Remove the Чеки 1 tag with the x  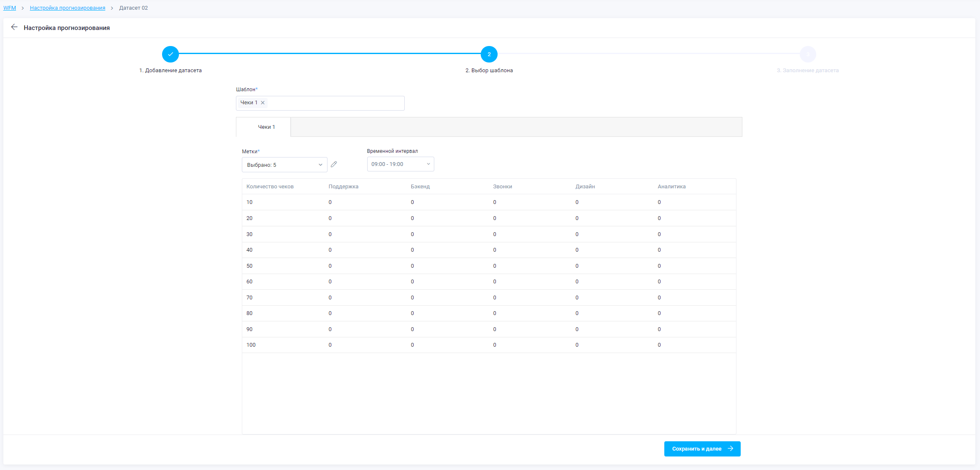pos(263,103)
